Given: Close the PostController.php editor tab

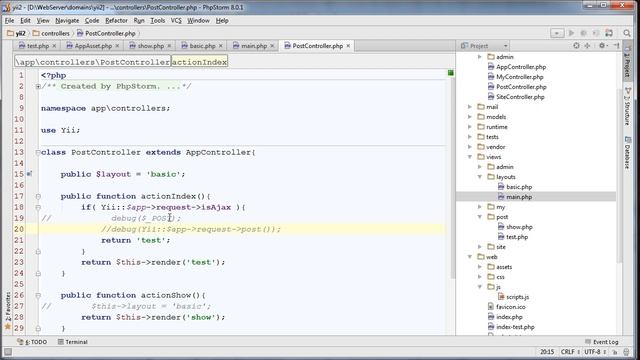Looking at the screenshot, I should click(x=348, y=46).
